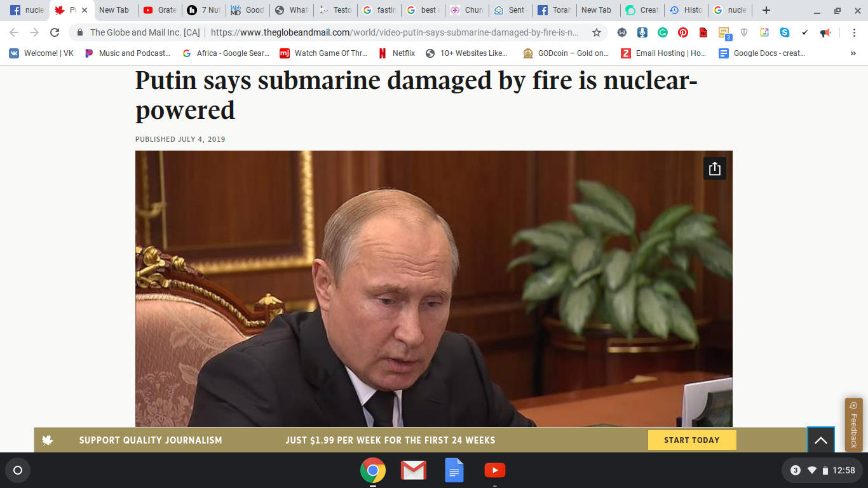Screen dimensions: 868x488
Task: Click the Pinterest extension icon
Action: click(x=682, y=32)
